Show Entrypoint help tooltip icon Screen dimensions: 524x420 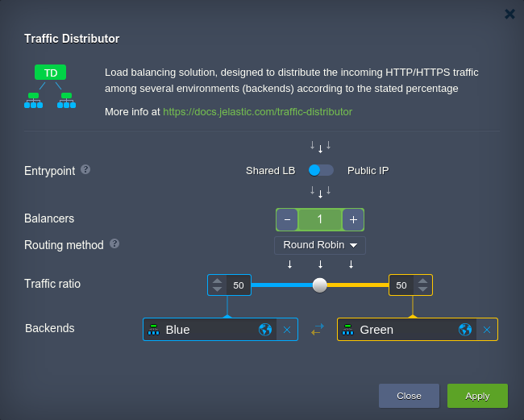[85, 170]
